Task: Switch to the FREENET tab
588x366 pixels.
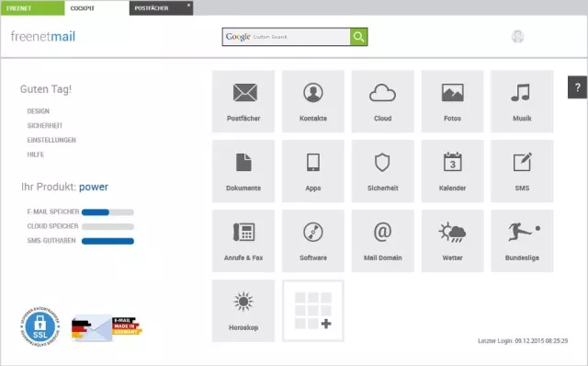Action: [33, 8]
